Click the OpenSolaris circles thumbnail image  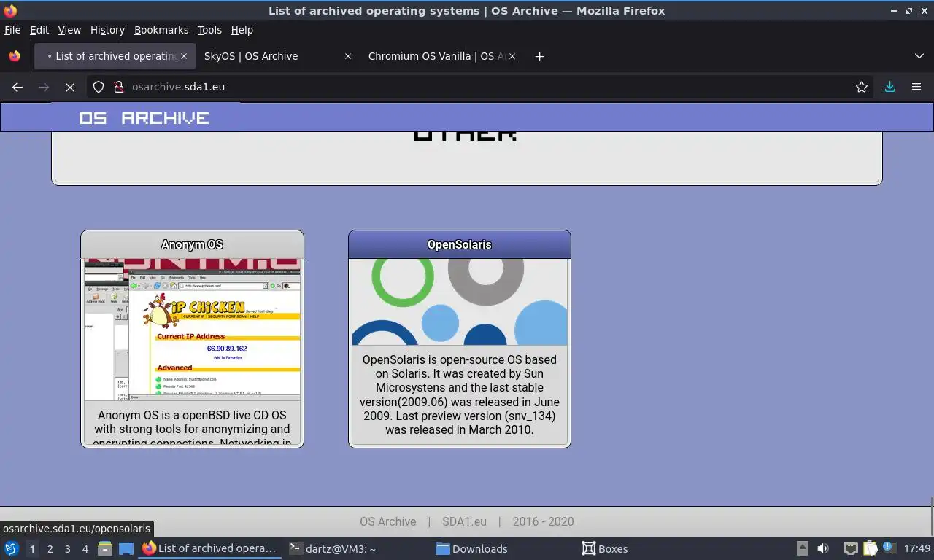[460, 301]
